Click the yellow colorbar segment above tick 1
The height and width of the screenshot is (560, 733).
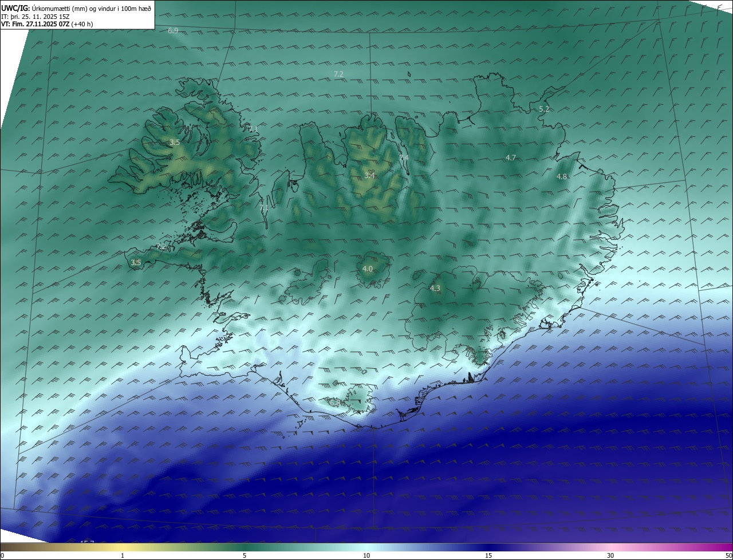[x=123, y=547]
